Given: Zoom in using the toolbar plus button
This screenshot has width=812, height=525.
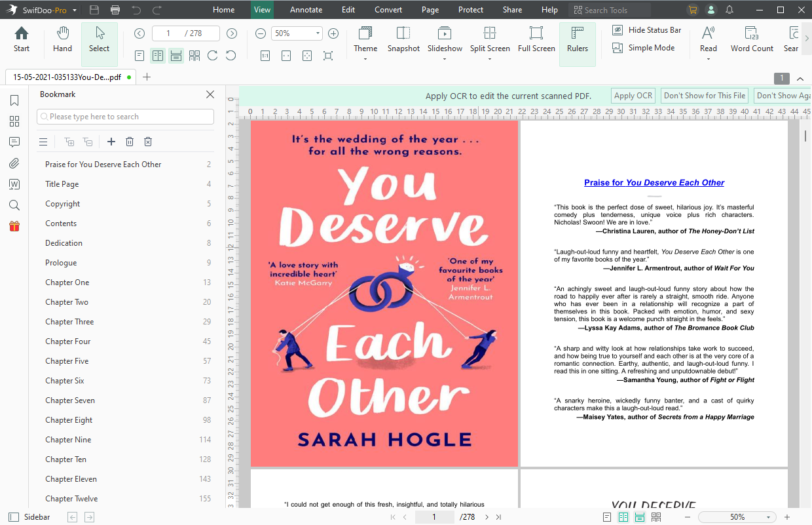Looking at the screenshot, I should pos(333,33).
